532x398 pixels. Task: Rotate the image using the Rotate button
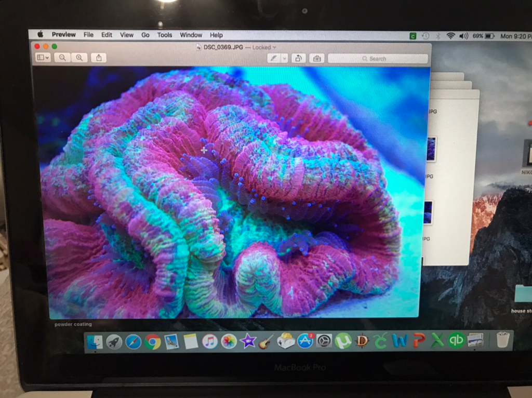tap(298, 58)
